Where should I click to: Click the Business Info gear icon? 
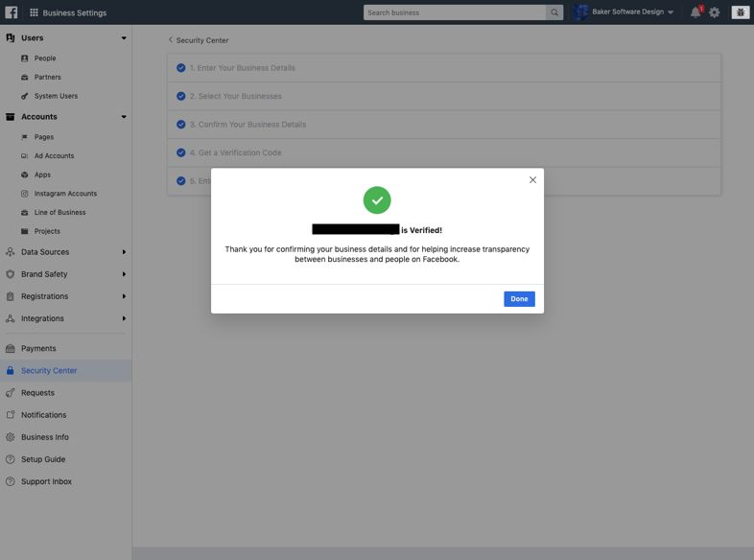11,437
